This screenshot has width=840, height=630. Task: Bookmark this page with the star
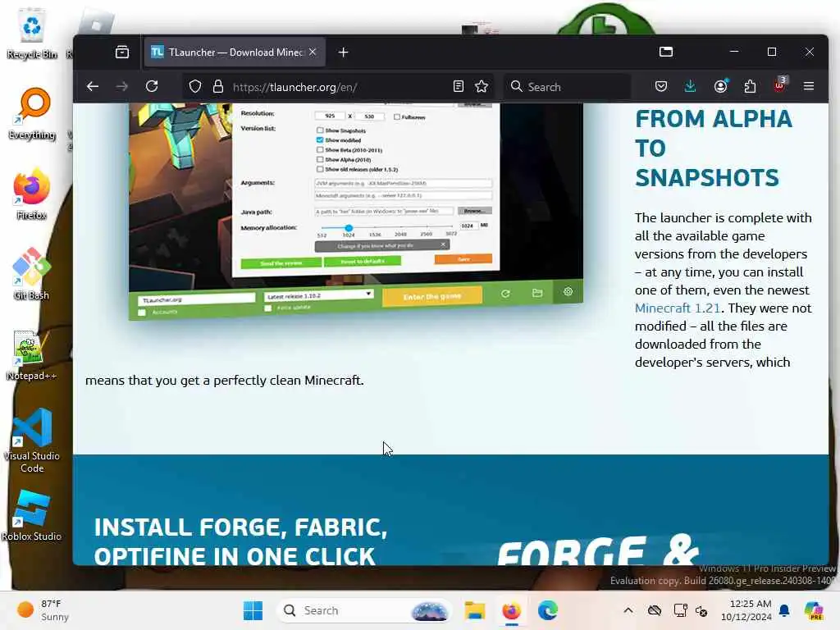pos(481,86)
